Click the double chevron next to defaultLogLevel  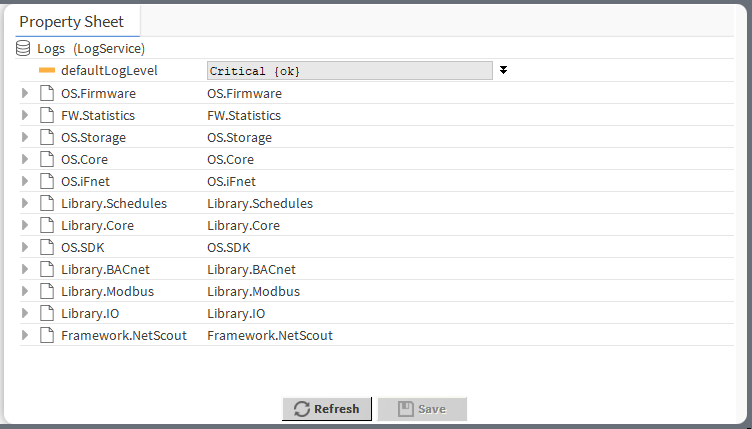(504, 70)
